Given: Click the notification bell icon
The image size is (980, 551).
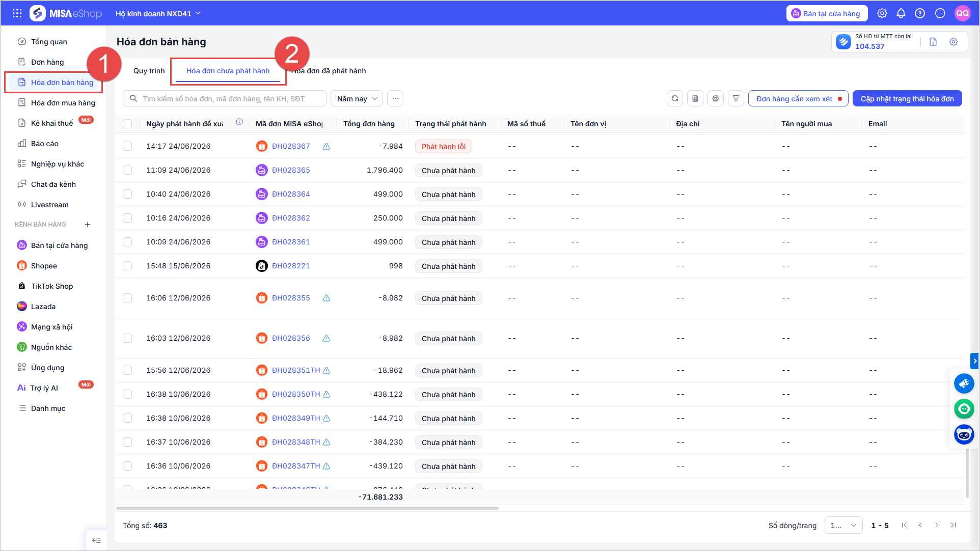Looking at the screenshot, I should [x=901, y=14].
